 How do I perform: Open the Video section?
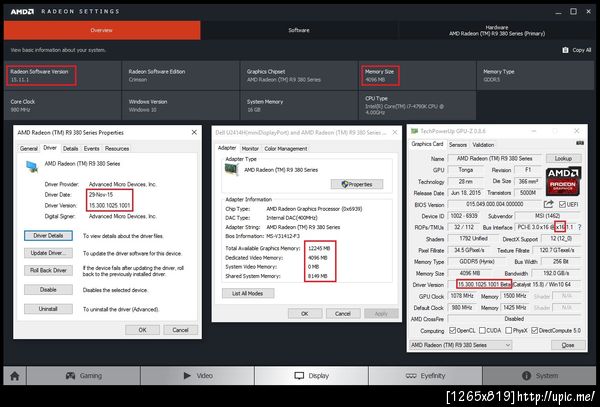coord(197,376)
